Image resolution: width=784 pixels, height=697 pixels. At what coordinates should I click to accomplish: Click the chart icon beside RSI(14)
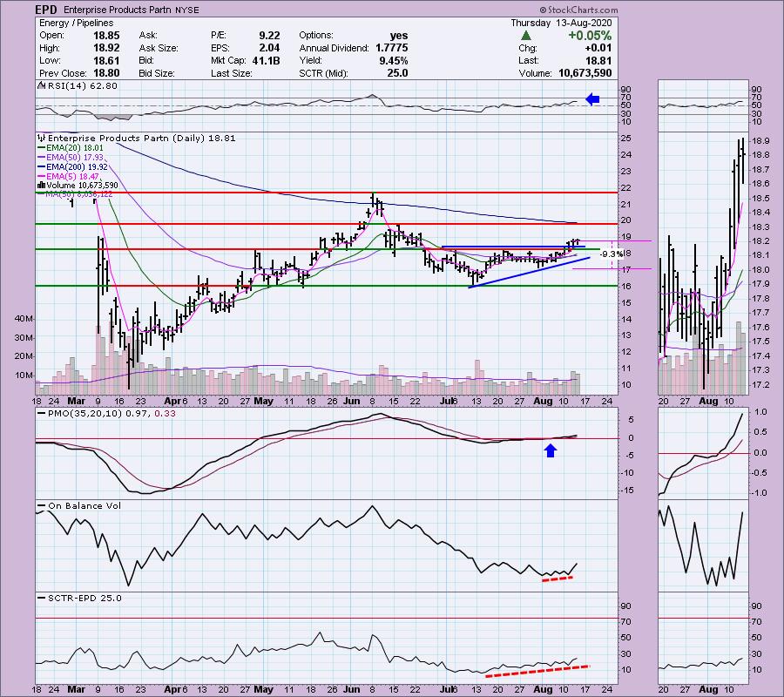(x=40, y=85)
